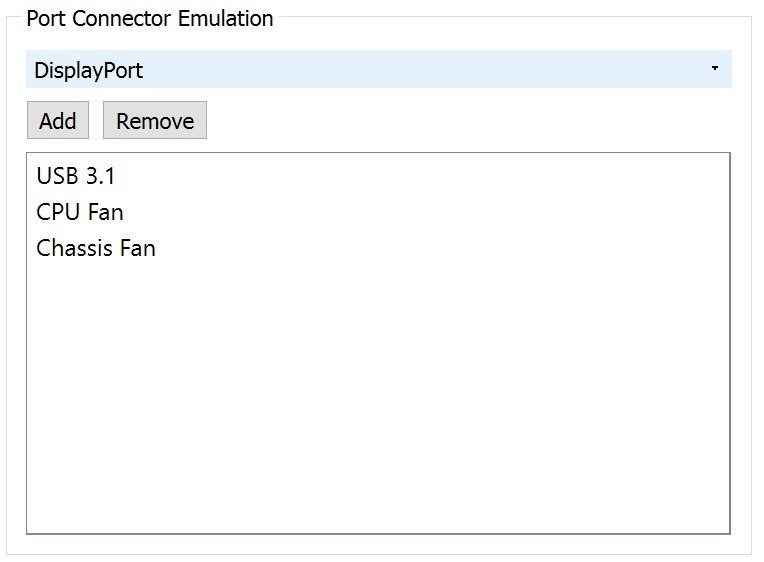
Task: Click the Port Connector Emulation group label
Action: tap(150, 18)
